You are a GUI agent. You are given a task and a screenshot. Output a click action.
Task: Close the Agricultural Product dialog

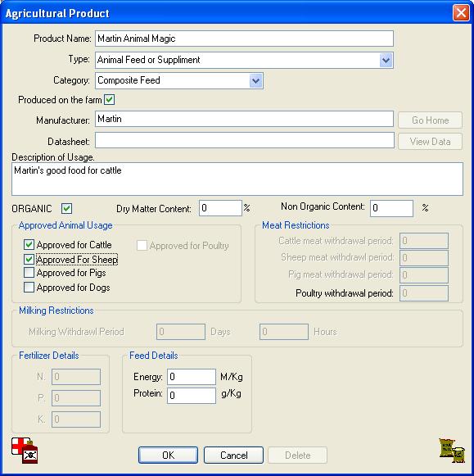click(461, 13)
